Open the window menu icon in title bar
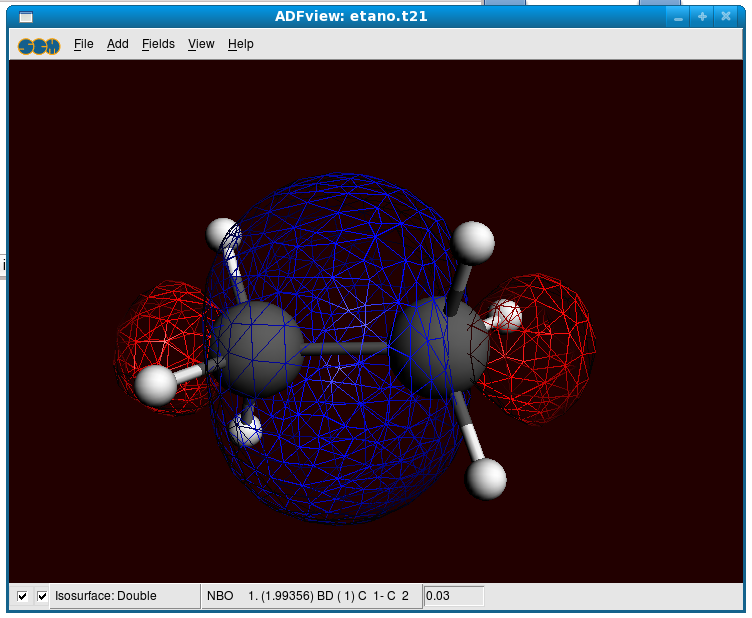 coord(26,16)
